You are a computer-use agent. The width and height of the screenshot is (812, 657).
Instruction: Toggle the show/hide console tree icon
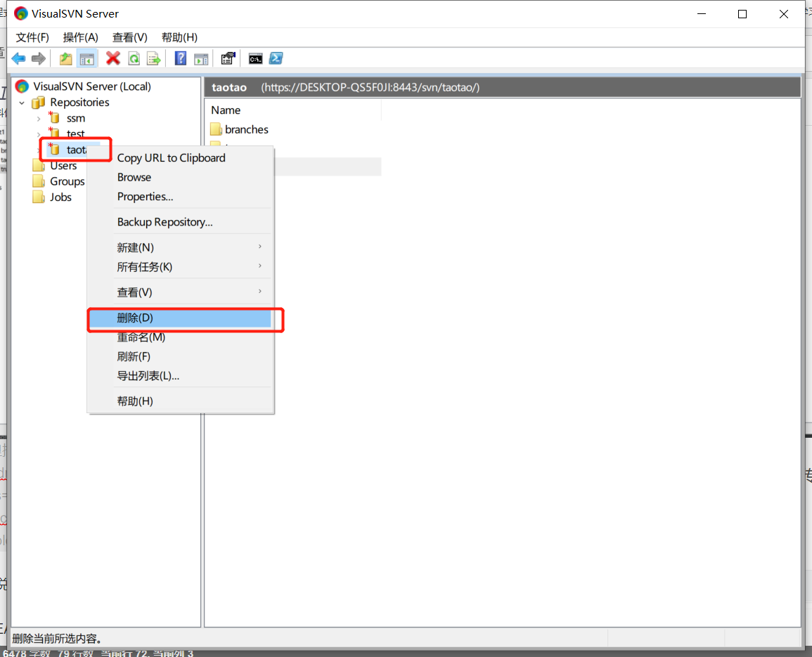[87, 58]
